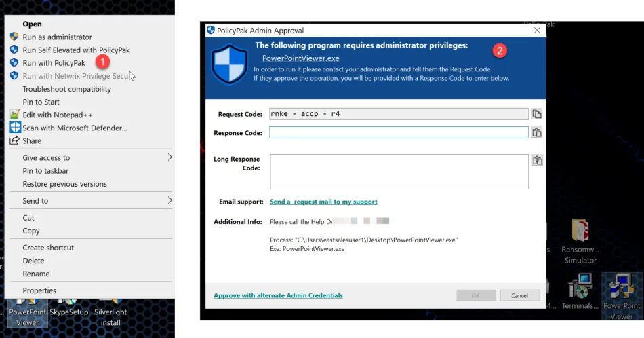Click the paste icon beside Long Response Code

point(537,160)
